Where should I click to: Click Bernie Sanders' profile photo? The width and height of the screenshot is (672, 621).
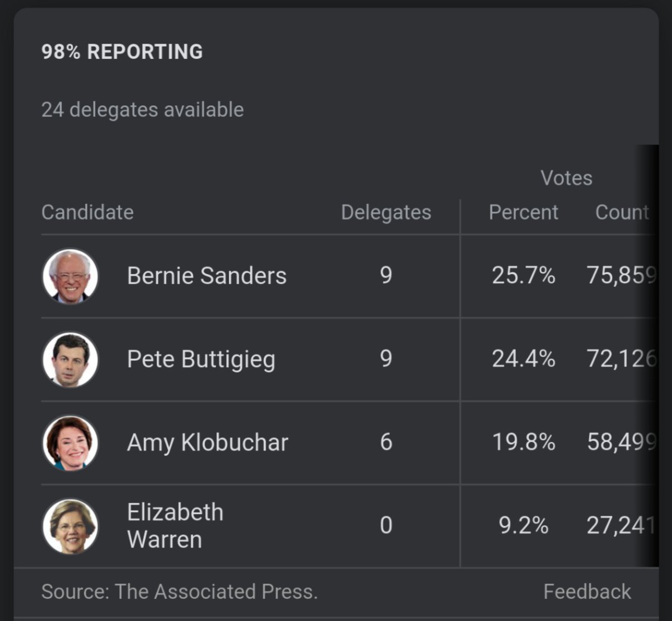click(70, 276)
